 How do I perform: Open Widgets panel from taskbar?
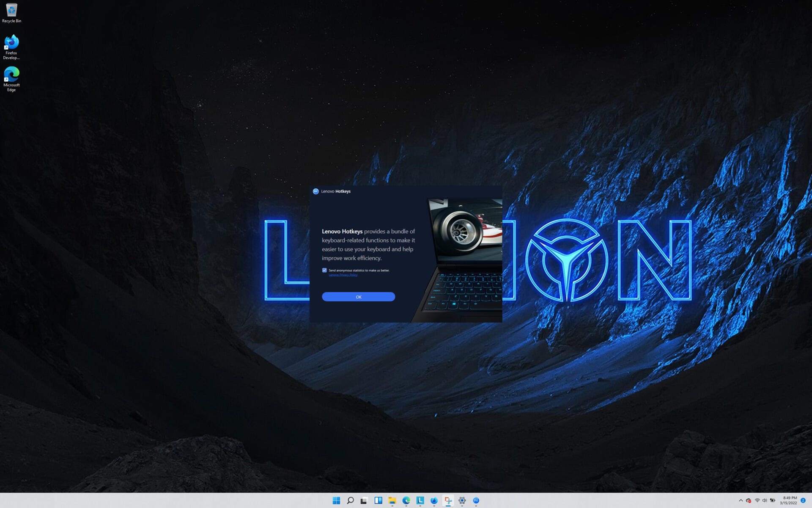tap(378, 500)
